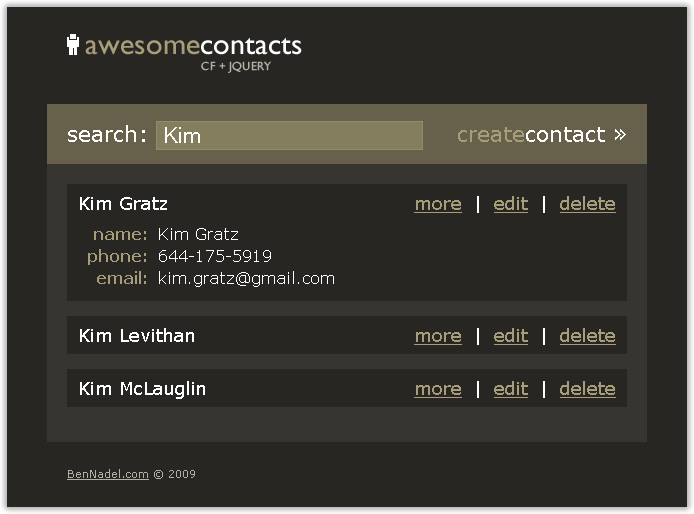This screenshot has height=514, width=694.
Task: Edit the Kim McLauglin contact
Action: click(x=510, y=389)
